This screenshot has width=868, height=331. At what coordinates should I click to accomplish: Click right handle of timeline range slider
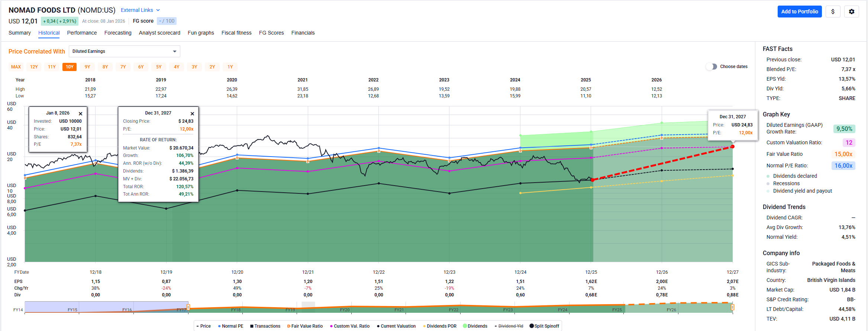pyautogui.click(x=732, y=307)
